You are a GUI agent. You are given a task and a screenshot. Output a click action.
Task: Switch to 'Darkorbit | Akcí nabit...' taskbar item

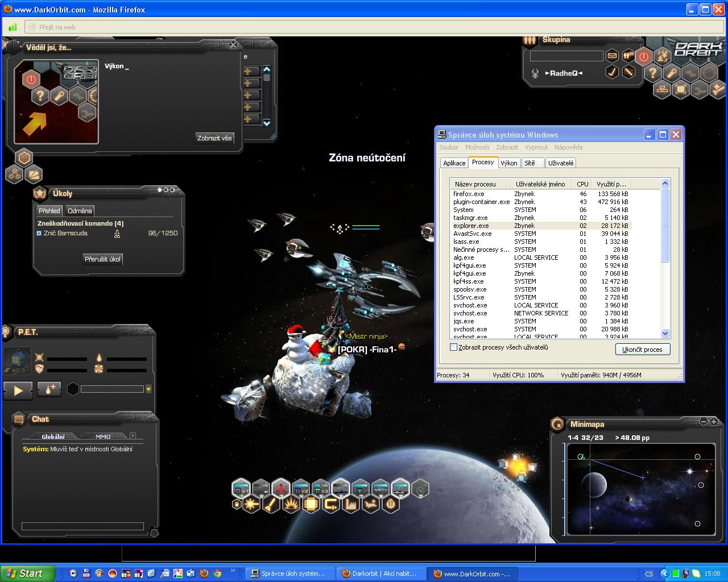tap(381, 573)
